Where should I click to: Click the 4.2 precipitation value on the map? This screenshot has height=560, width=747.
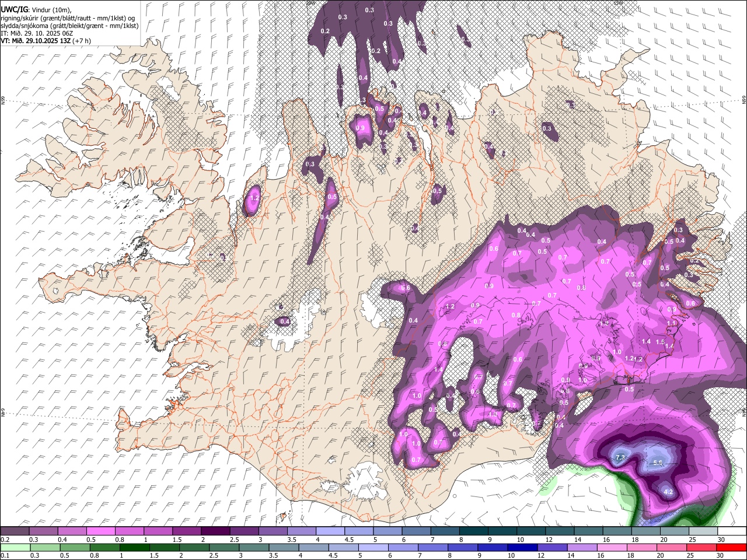669,492
